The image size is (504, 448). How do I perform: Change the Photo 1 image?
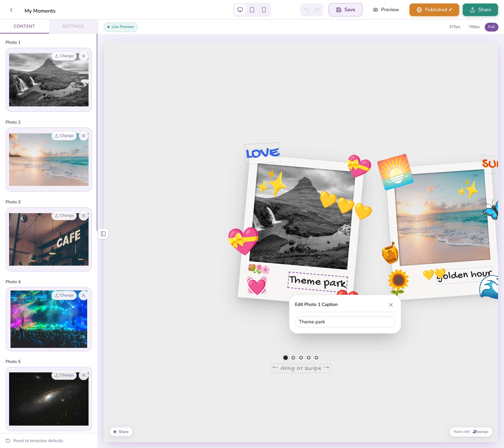64,56
